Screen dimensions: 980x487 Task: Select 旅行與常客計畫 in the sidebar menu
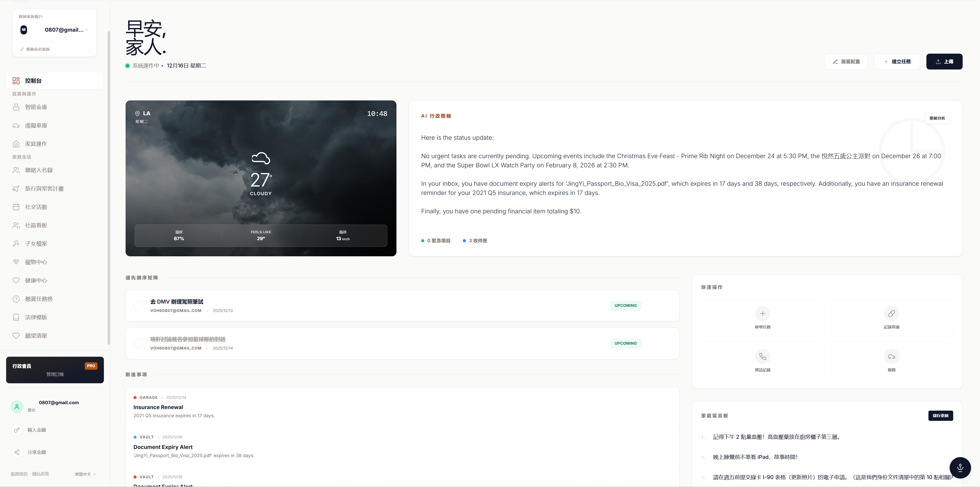coord(44,189)
